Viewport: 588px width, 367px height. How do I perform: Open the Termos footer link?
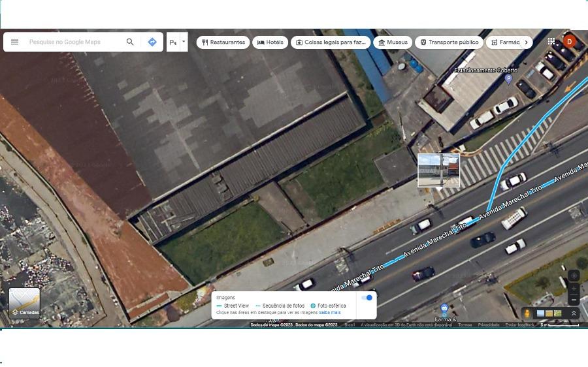point(465,325)
